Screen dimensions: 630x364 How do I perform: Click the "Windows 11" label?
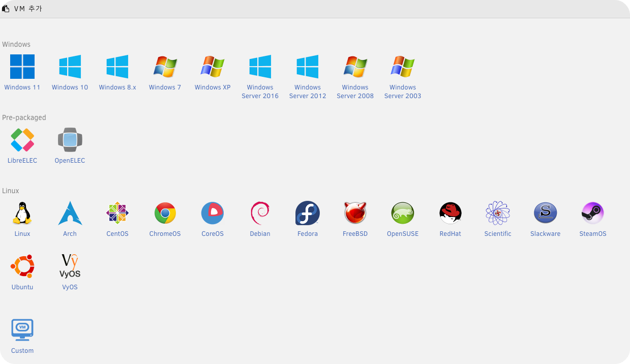22,87
